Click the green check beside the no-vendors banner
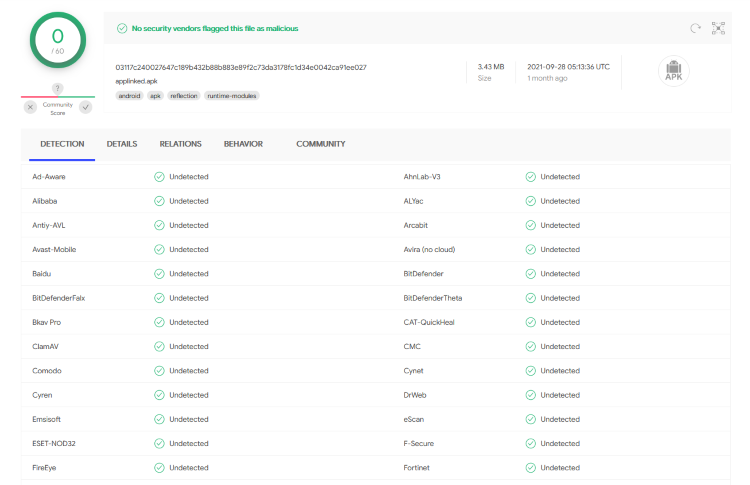Image resolution: width=750 pixels, height=485 pixels. pyautogui.click(x=122, y=28)
